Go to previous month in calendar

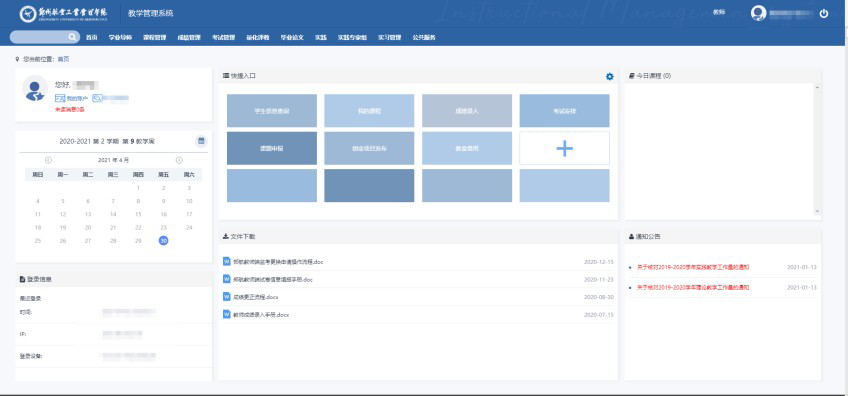(x=48, y=160)
